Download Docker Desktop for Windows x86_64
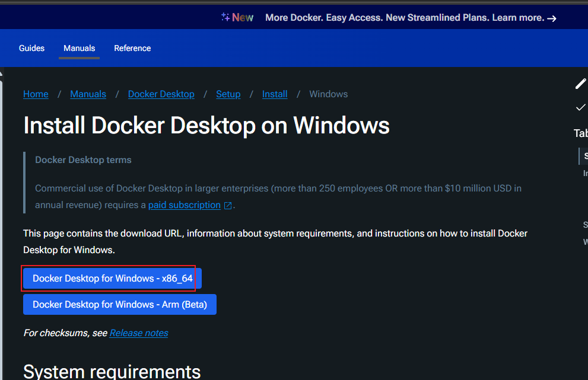This screenshot has height=380, width=588. pyautogui.click(x=113, y=279)
